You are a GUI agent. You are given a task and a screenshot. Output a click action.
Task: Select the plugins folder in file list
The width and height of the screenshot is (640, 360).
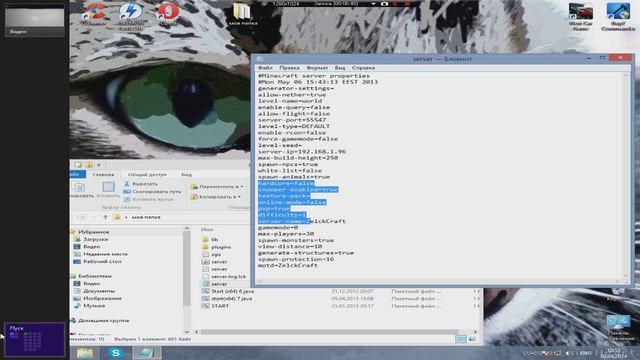click(x=221, y=247)
